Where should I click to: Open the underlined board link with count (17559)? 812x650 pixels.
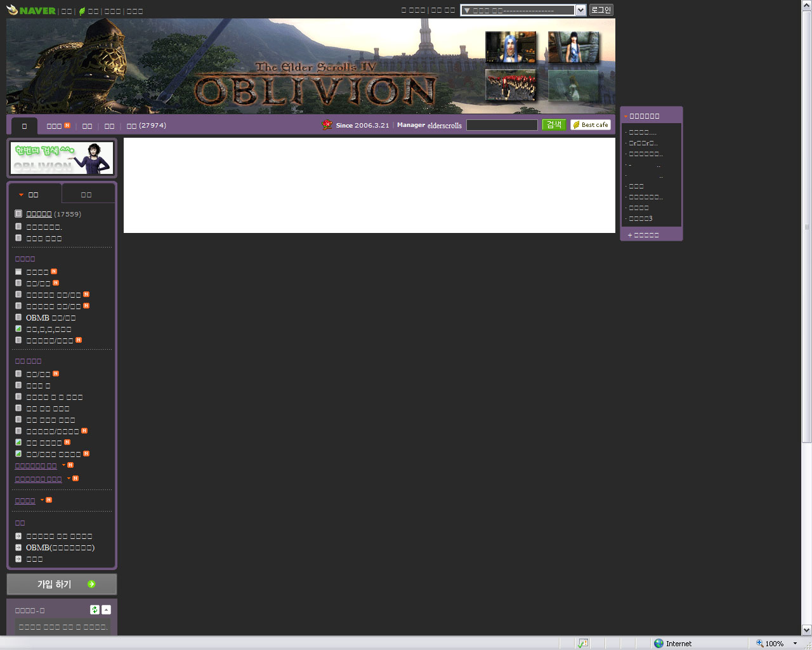coord(39,214)
